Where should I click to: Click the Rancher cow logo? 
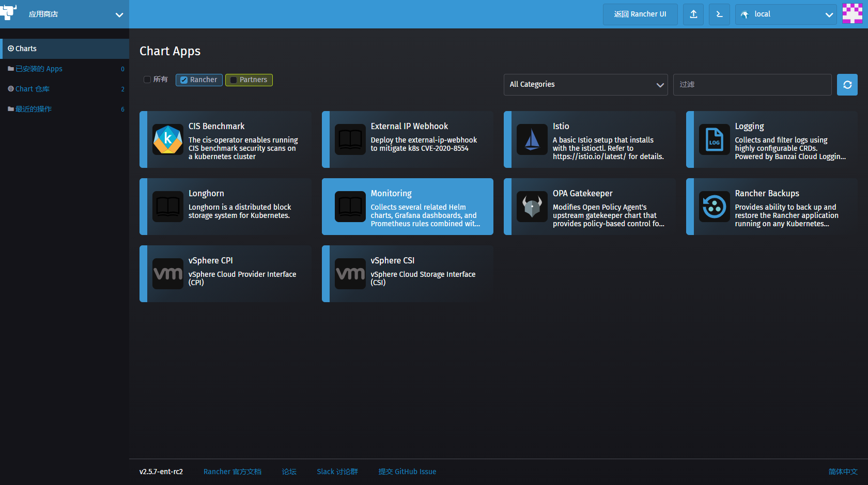point(8,12)
